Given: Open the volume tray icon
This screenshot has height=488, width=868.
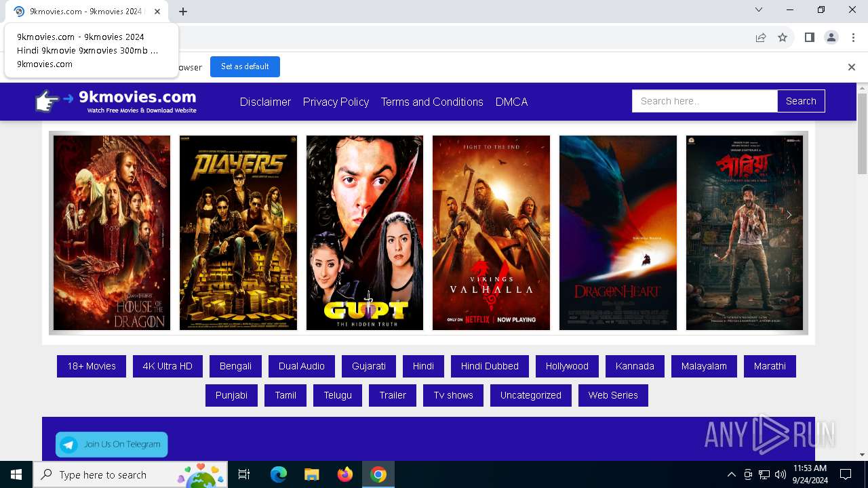Looking at the screenshot, I should click(x=781, y=474).
